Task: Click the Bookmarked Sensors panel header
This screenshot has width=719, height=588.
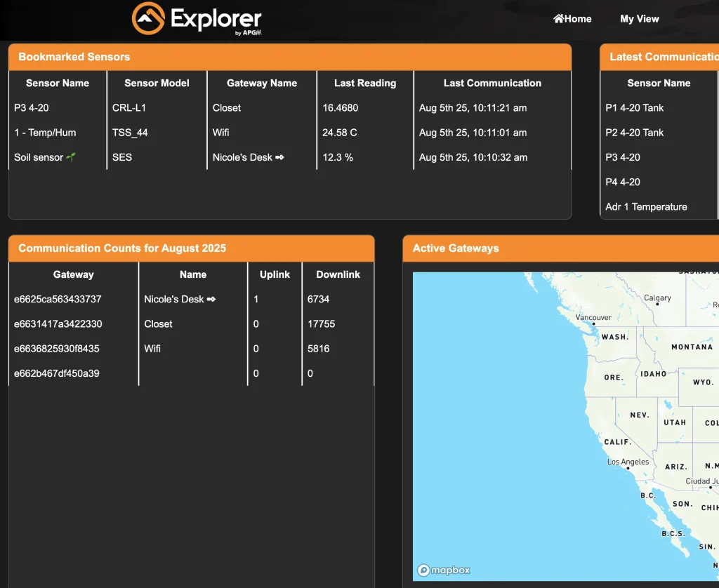Action: pos(72,57)
